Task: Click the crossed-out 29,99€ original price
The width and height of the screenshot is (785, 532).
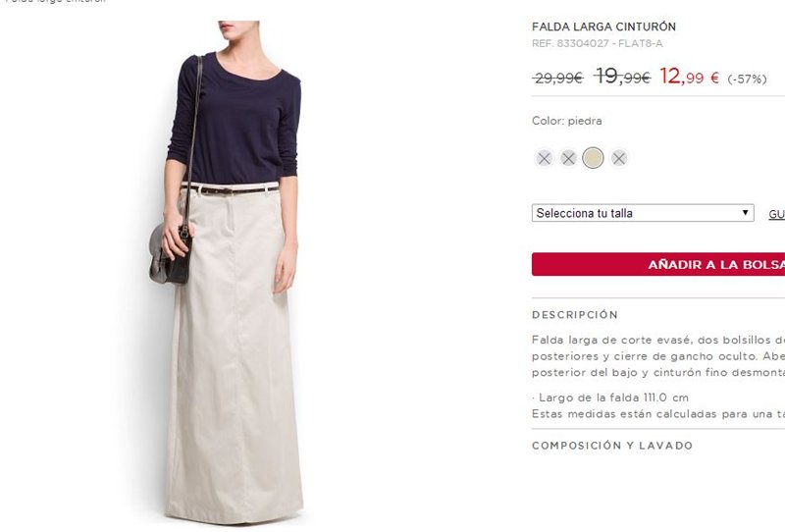Action: point(558,79)
